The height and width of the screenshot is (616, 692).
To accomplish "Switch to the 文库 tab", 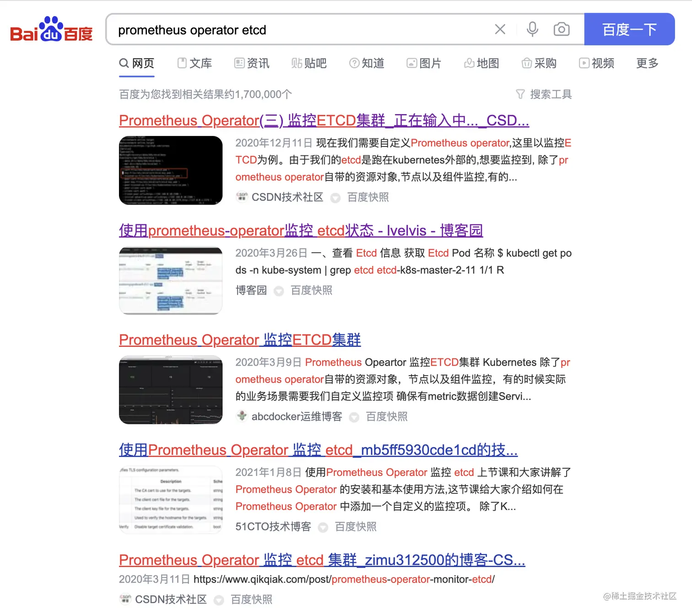I will [x=195, y=63].
